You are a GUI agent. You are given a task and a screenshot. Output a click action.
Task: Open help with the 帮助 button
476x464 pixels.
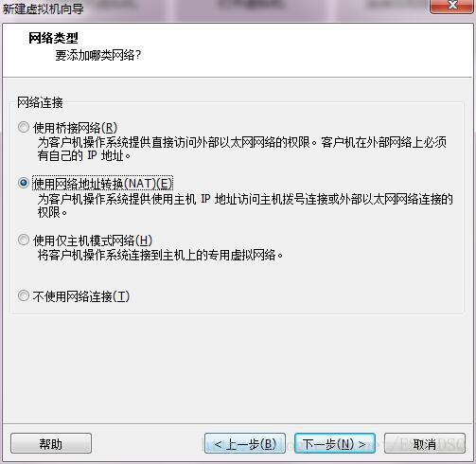[51, 443]
